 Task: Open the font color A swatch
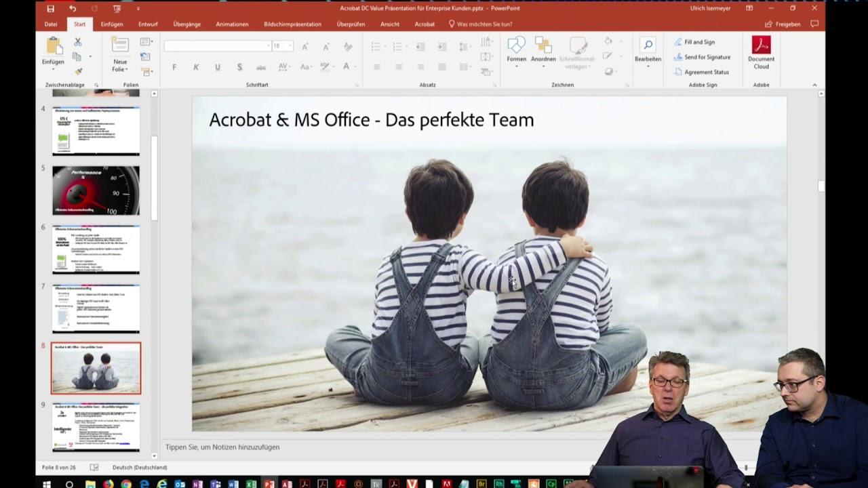348,67
